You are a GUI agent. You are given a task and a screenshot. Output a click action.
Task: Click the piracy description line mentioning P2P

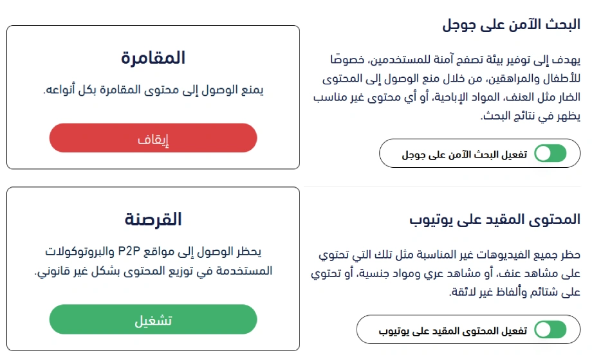tap(153, 251)
